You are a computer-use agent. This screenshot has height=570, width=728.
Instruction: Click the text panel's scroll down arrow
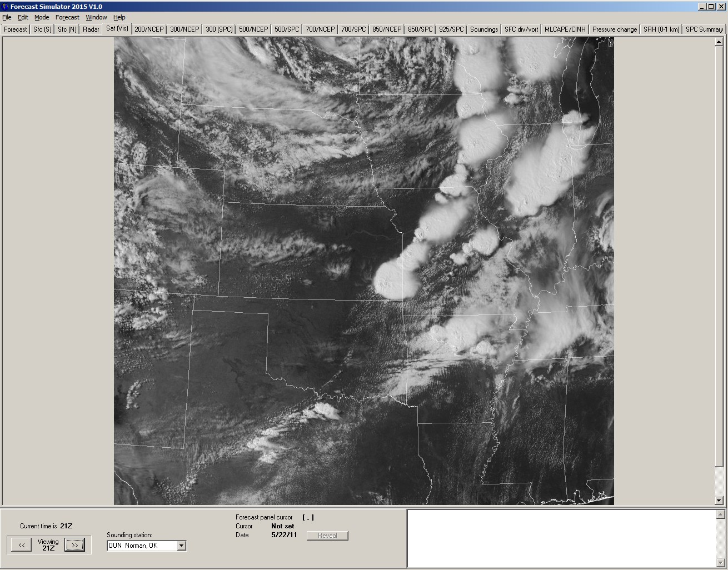click(x=720, y=562)
